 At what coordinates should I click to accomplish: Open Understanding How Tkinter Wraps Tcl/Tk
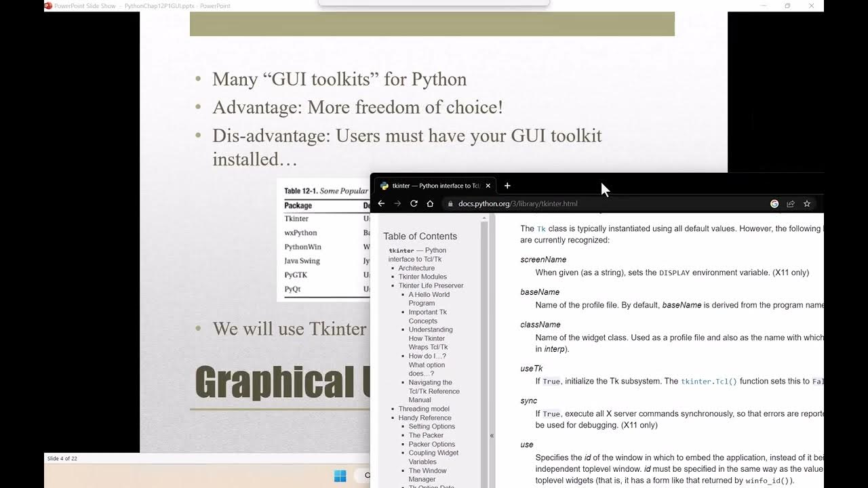431,338
